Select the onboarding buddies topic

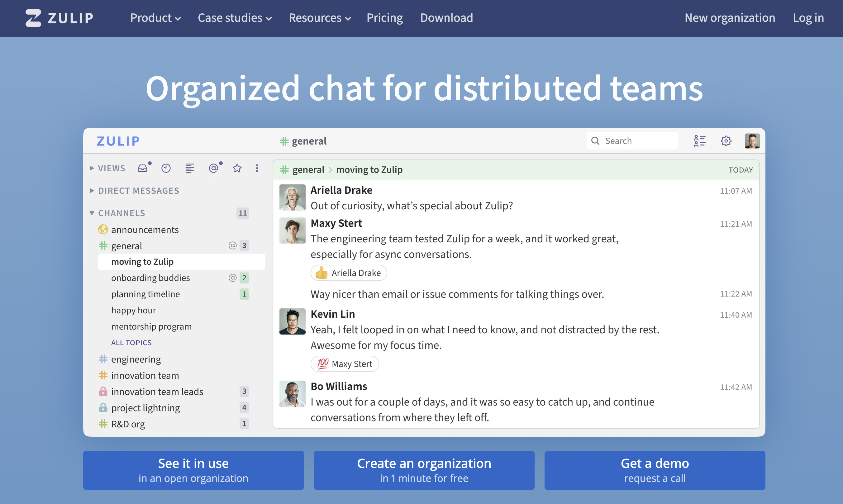[x=150, y=278]
